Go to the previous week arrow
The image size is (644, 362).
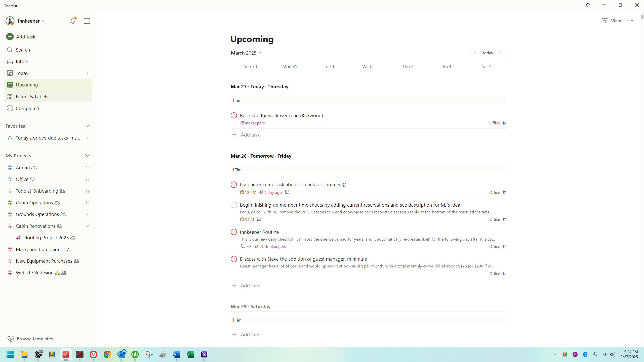(475, 53)
